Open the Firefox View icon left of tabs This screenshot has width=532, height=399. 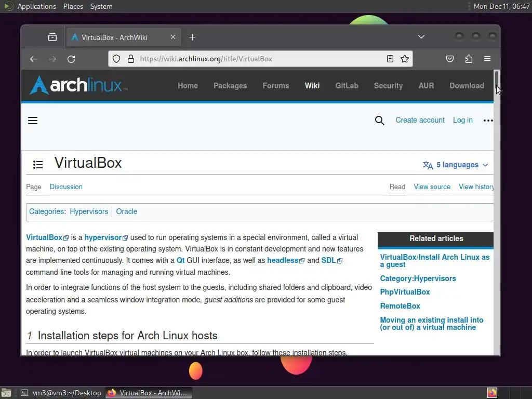[x=52, y=37]
